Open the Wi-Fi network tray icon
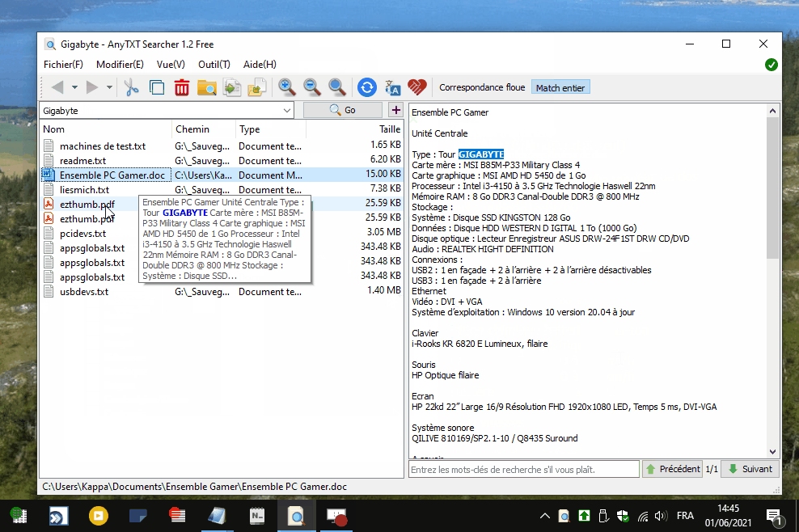The height and width of the screenshot is (532, 799). point(643,517)
